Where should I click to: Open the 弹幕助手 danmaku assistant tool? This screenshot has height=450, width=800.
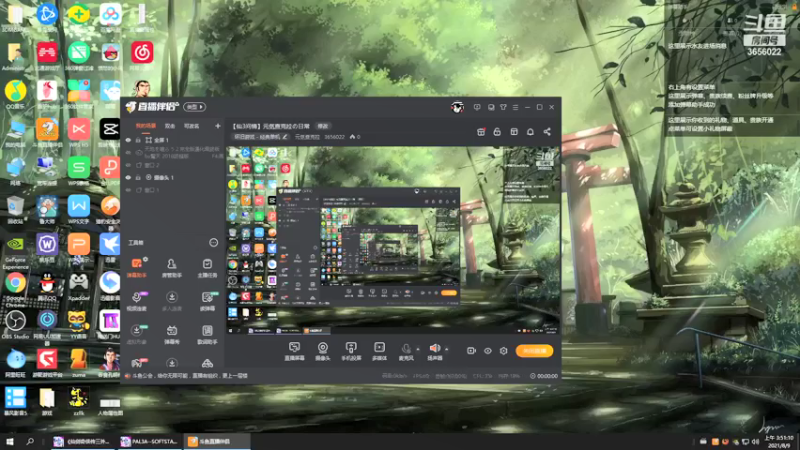(x=137, y=267)
